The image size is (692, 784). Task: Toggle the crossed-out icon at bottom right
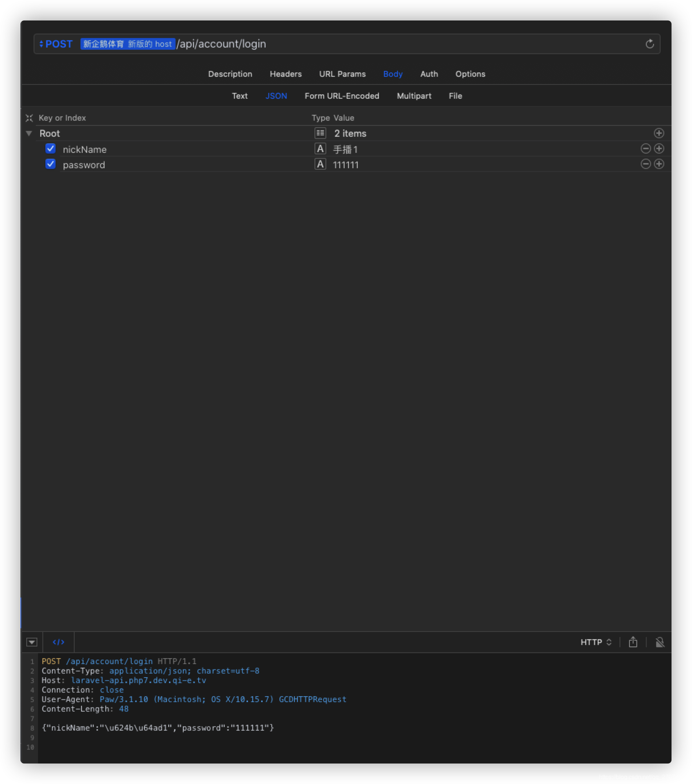(x=660, y=642)
